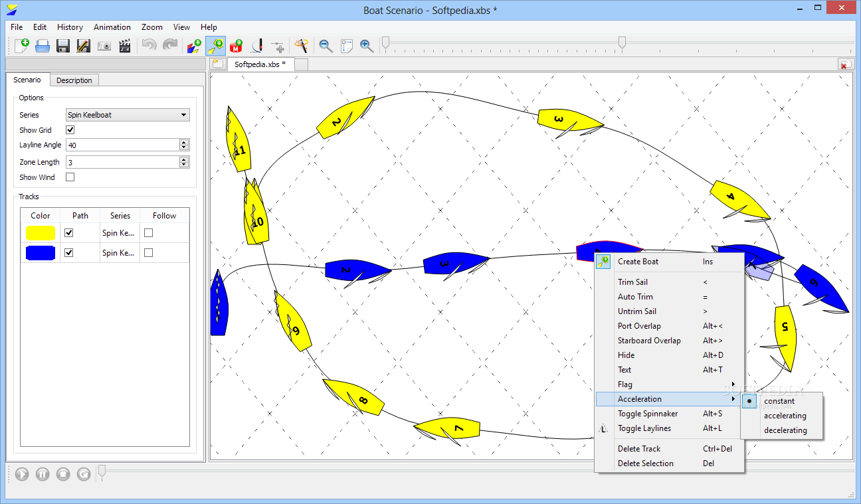861x504 pixels.
Task: Decrease Layline Angle with down arrow
Action: point(184,147)
